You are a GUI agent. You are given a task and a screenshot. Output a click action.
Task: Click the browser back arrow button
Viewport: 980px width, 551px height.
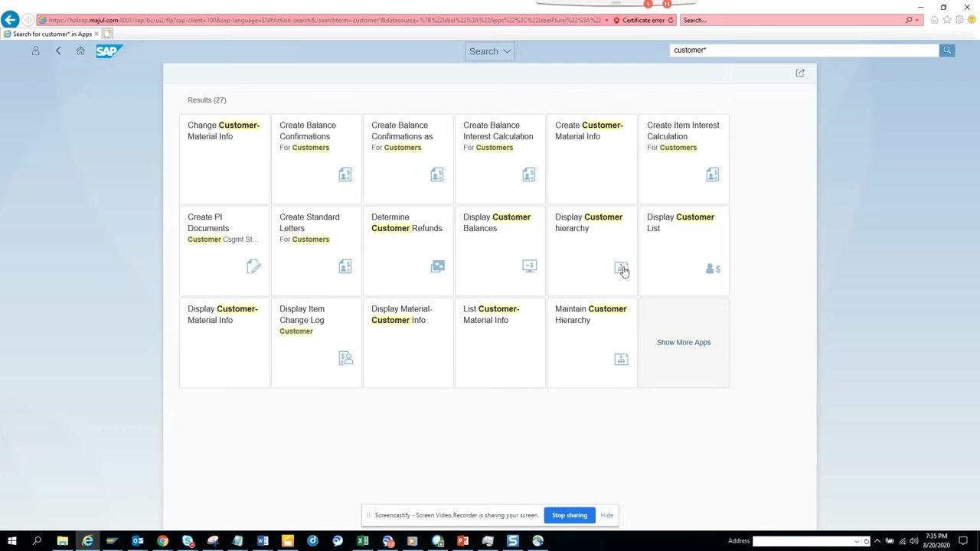pos(10,20)
